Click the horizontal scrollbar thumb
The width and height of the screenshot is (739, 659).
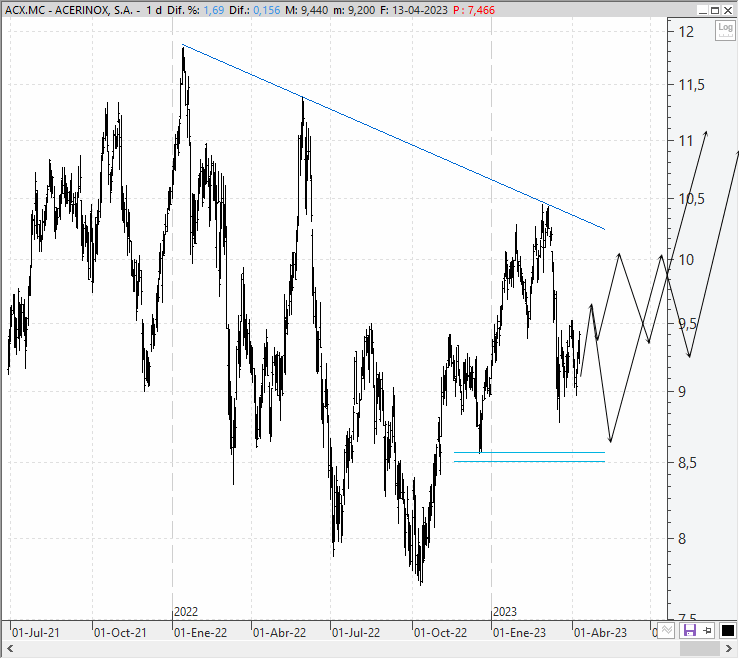point(702,648)
